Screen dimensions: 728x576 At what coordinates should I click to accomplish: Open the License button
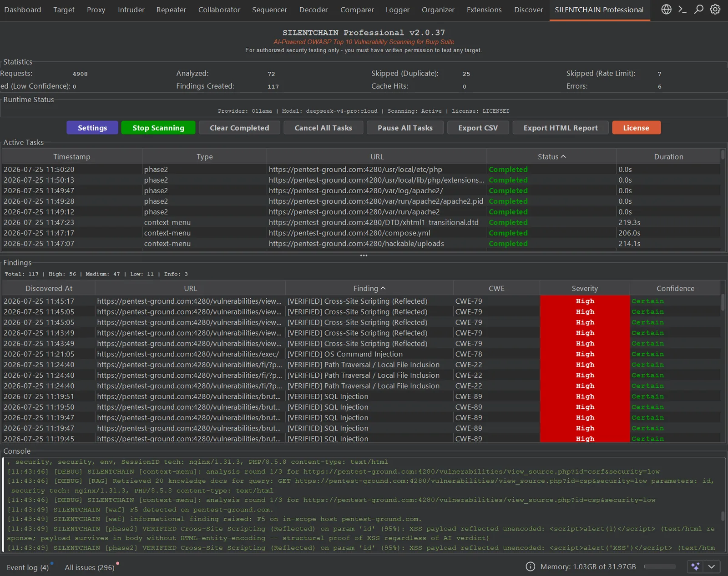(636, 128)
